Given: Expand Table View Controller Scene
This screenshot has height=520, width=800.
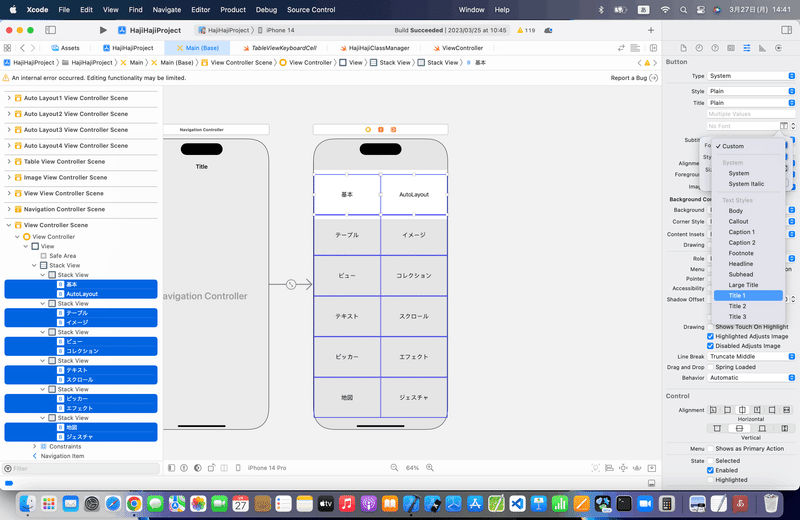Looking at the screenshot, I should 9,161.
